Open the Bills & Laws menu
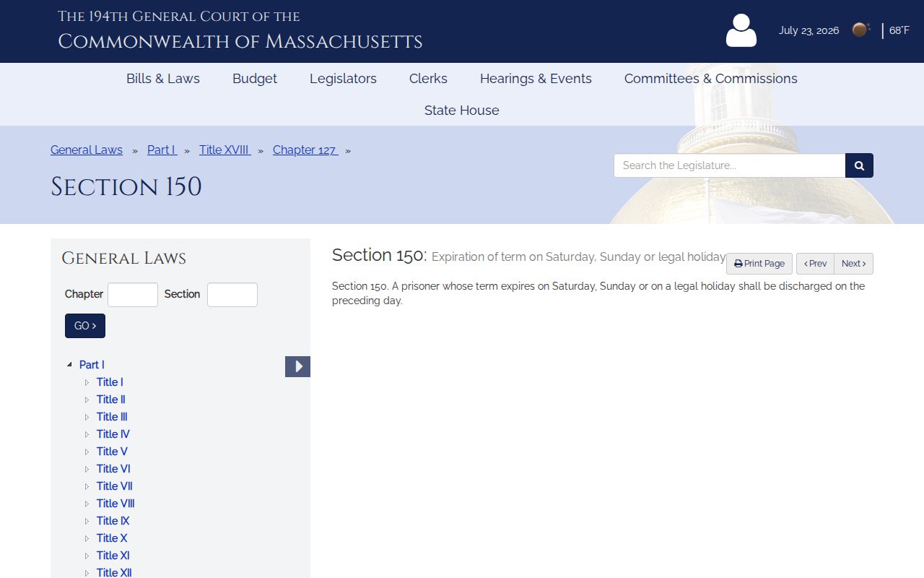Image resolution: width=924 pixels, height=578 pixels. [163, 79]
